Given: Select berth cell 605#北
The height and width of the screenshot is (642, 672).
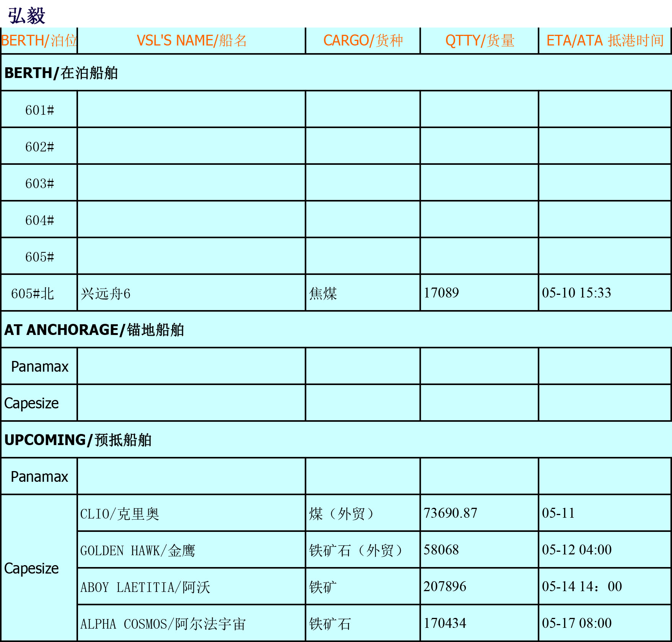Looking at the screenshot, I should pyautogui.click(x=39, y=293).
